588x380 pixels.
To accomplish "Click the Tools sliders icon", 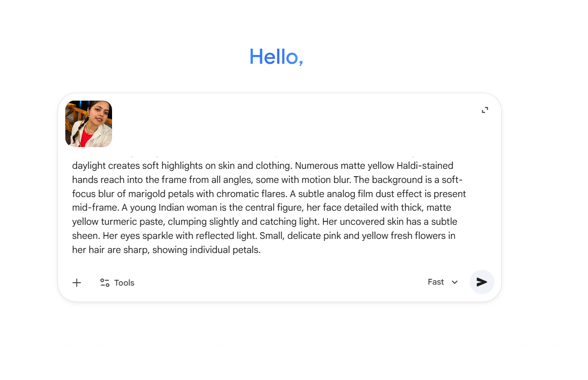I will click(x=105, y=283).
